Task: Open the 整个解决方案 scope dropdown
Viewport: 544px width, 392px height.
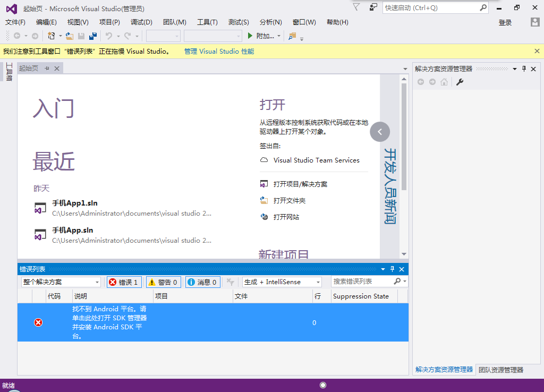Action: [61, 282]
